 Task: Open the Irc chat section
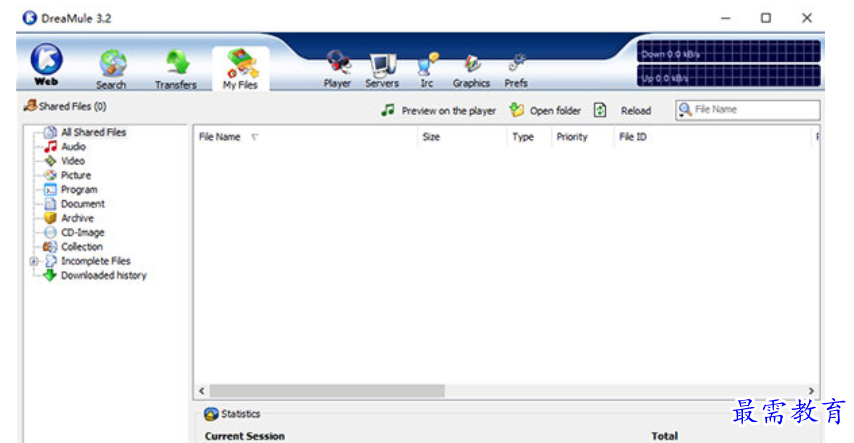[427, 69]
